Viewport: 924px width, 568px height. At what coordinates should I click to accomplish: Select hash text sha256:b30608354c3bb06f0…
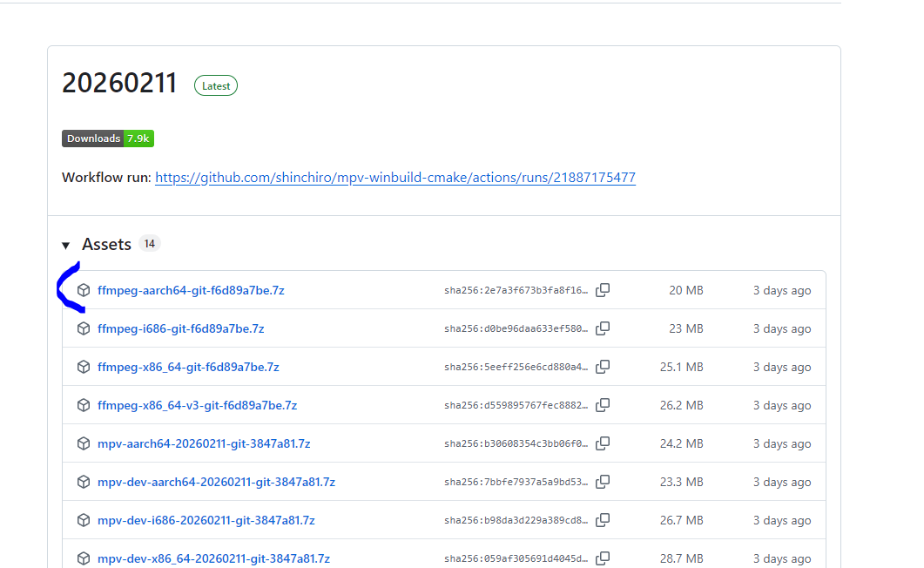[516, 443]
